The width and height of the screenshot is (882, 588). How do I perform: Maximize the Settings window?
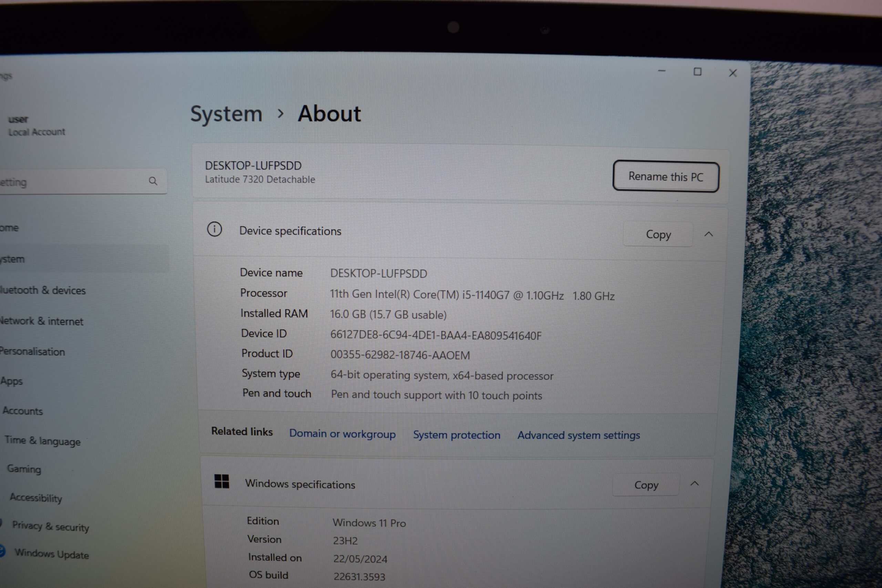[697, 72]
